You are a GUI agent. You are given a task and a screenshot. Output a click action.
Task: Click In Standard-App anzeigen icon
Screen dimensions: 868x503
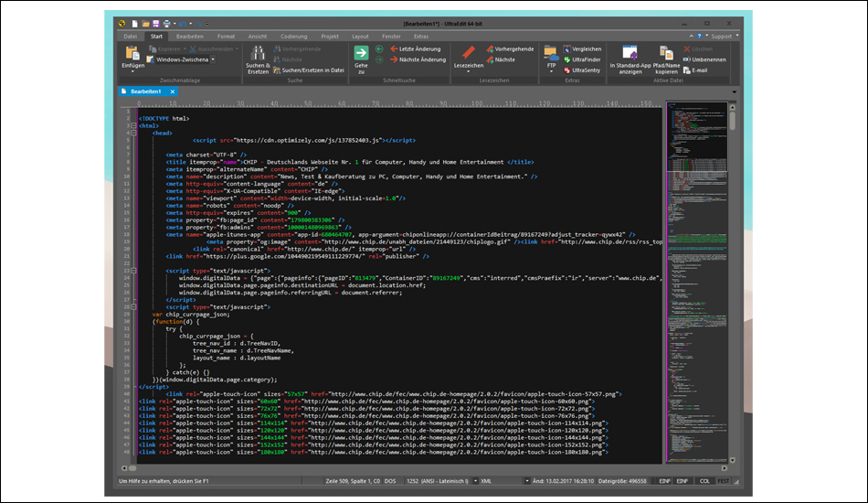pyautogui.click(x=630, y=53)
